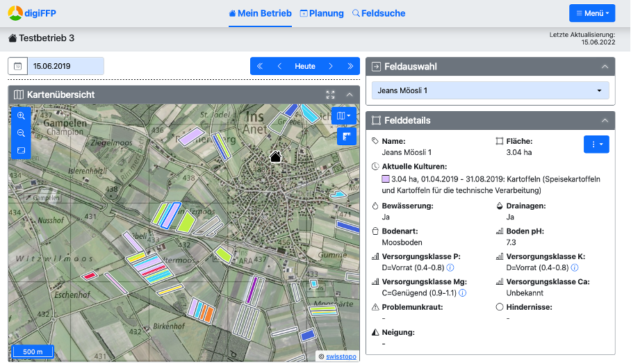This screenshot has height=364, width=631.
Task: Open the Feldsuche tab
Action: pyautogui.click(x=379, y=13)
